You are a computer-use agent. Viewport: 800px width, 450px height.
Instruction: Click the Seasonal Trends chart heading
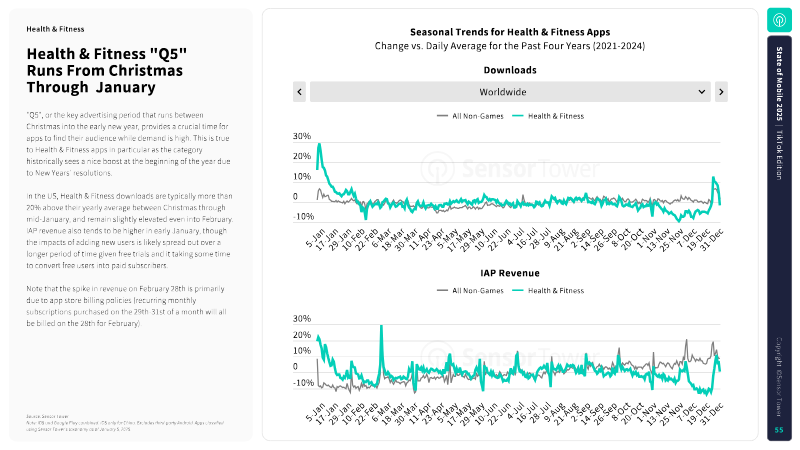point(510,32)
